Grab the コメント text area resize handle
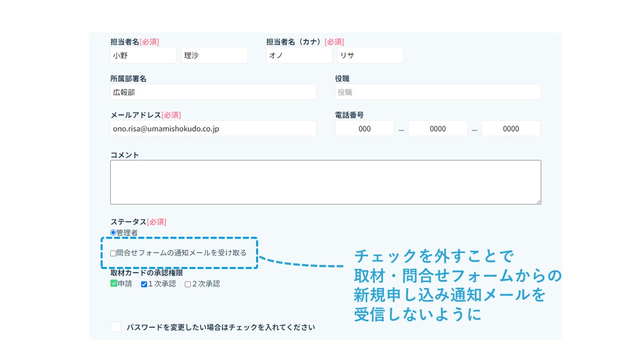The image size is (644, 362). tap(538, 202)
